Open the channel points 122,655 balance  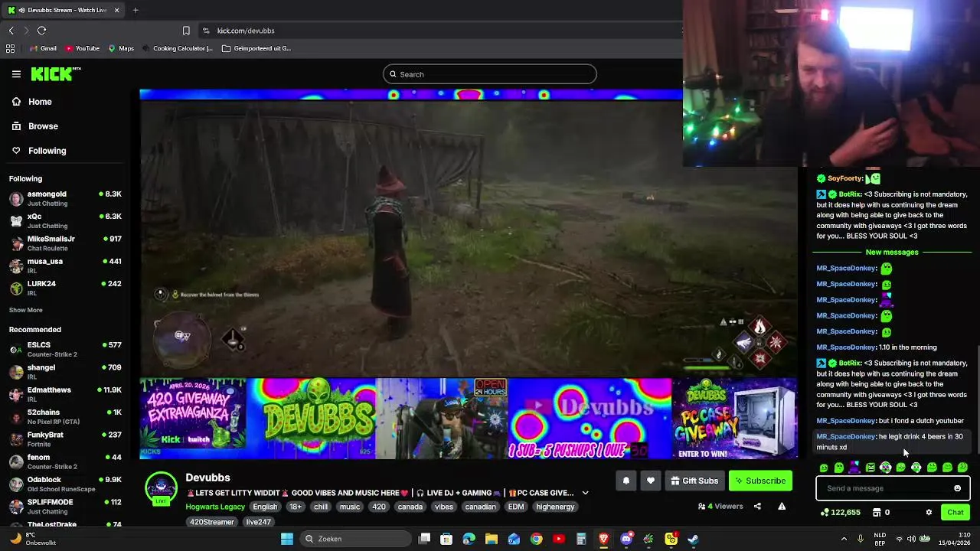[840, 512]
